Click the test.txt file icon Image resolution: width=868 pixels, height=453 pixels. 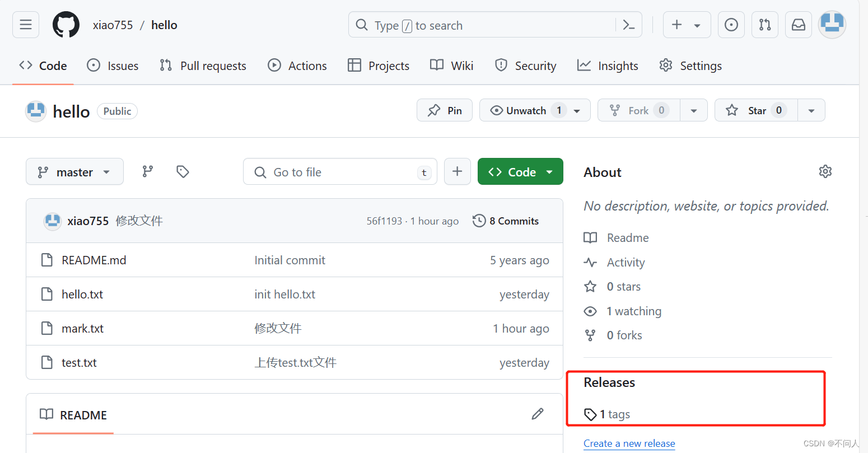tap(47, 363)
